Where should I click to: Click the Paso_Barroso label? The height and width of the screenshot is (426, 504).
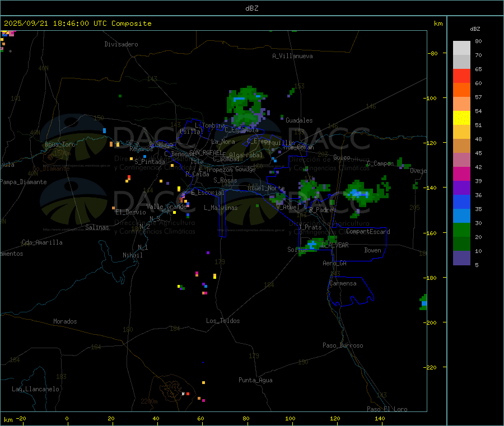click(x=343, y=345)
